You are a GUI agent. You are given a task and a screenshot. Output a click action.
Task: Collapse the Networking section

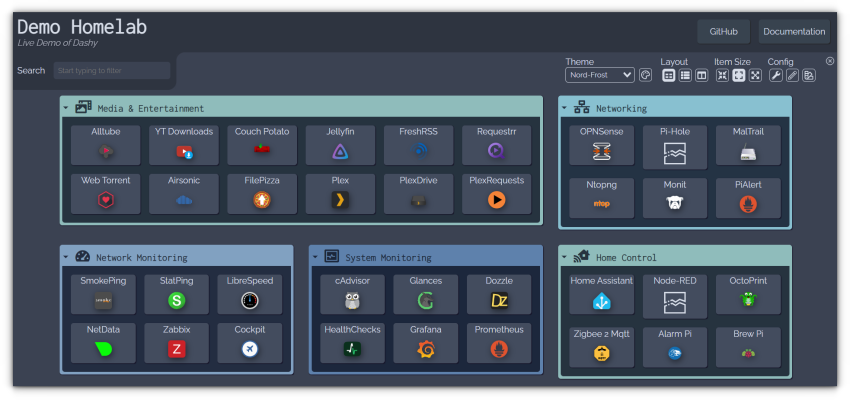pos(564,108)
